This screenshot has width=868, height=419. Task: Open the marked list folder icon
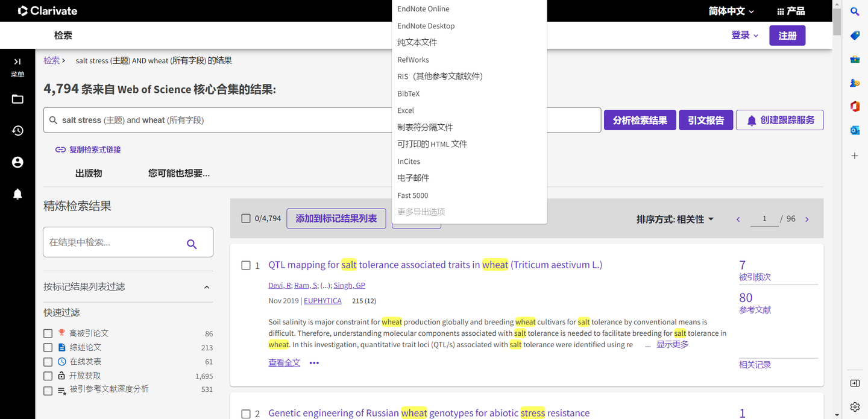point(17,99)
